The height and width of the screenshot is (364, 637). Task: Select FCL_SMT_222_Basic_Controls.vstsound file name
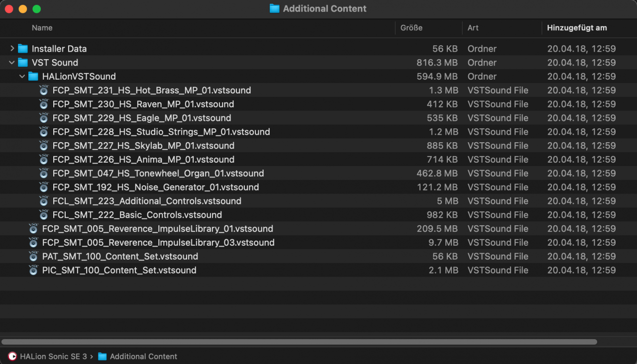(137, 215)
